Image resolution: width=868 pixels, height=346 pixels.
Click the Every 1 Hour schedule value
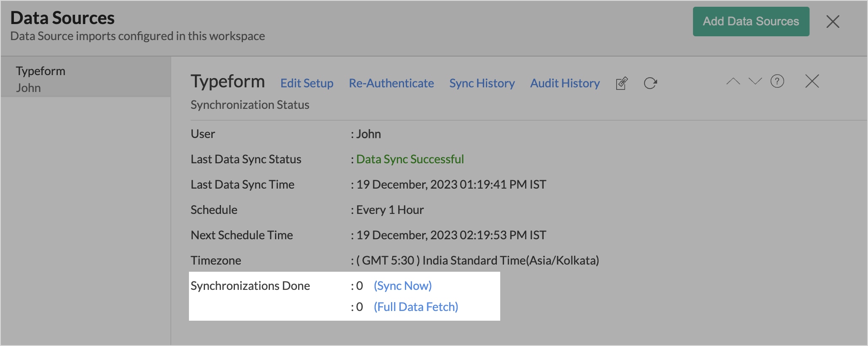coord(390,210)
